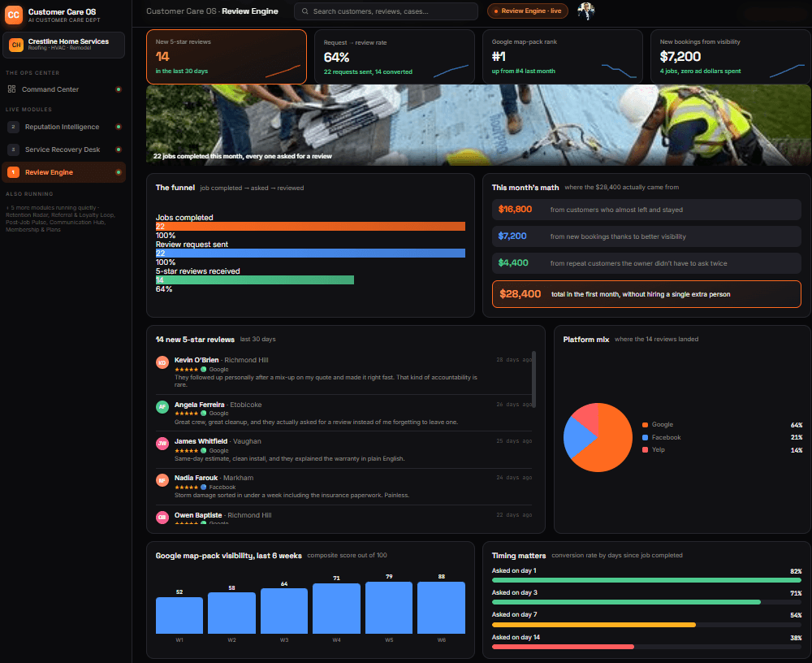This screenshot has height=663, width=812.
Task: Open Angela Ferreira's review
Action: (x=343, y=413)
